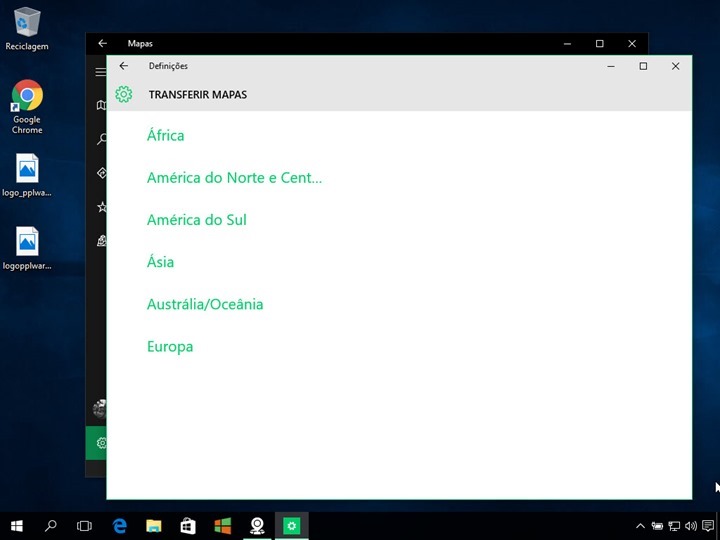Select América do Sul maps
This screenshot has height=540, width=720.
click(x=196, y=220)
